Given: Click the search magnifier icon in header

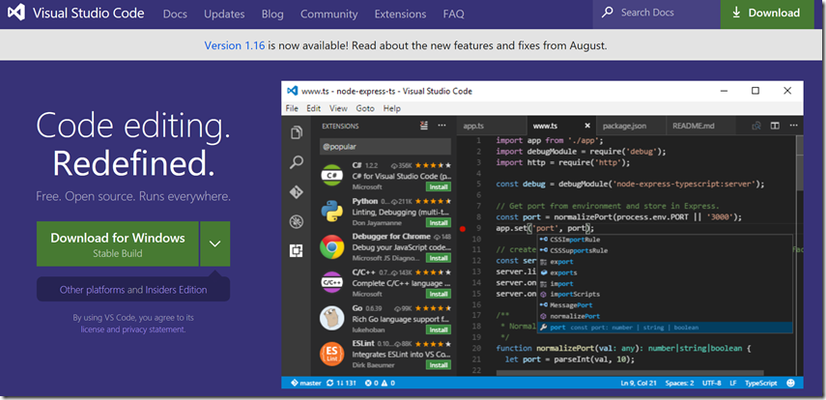Looking at the screenshot, I should [607, 12].
